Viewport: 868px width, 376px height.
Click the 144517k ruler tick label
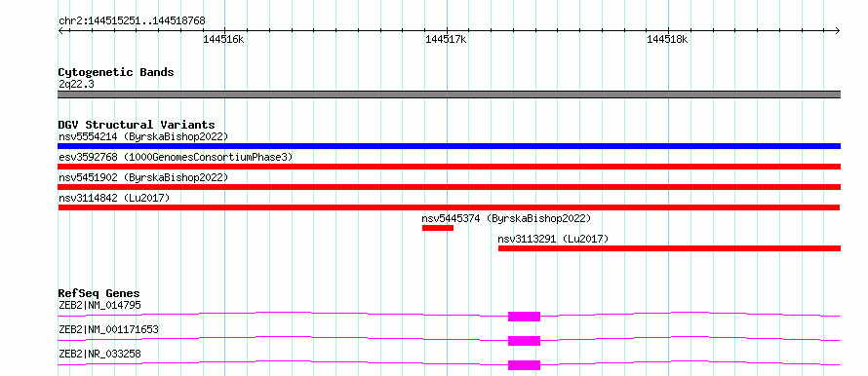pyautogui.click(x=446, y=39)
